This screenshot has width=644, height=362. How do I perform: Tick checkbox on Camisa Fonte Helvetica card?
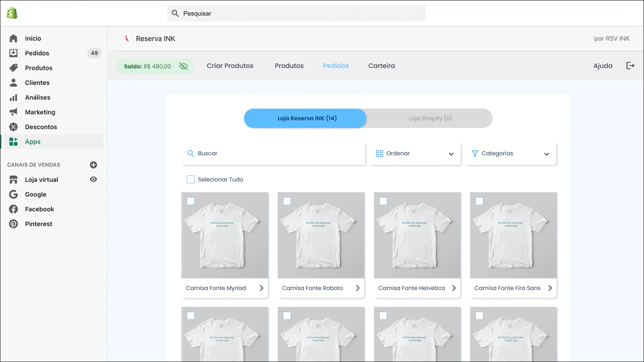pyautogui.click(x=383, y=201)
